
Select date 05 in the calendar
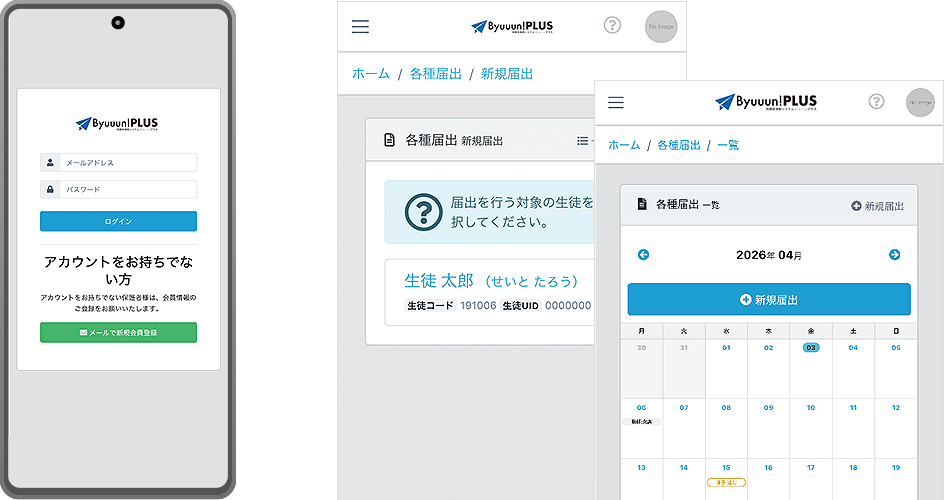pyautogui.click(x=896, y=348)
